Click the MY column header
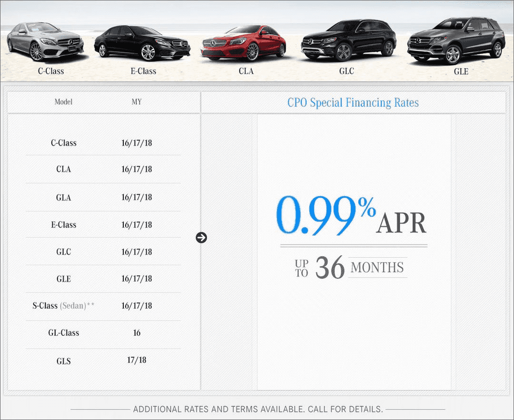Image resolution: width=514 pixels, height=420 pixels. coord(137,101)
